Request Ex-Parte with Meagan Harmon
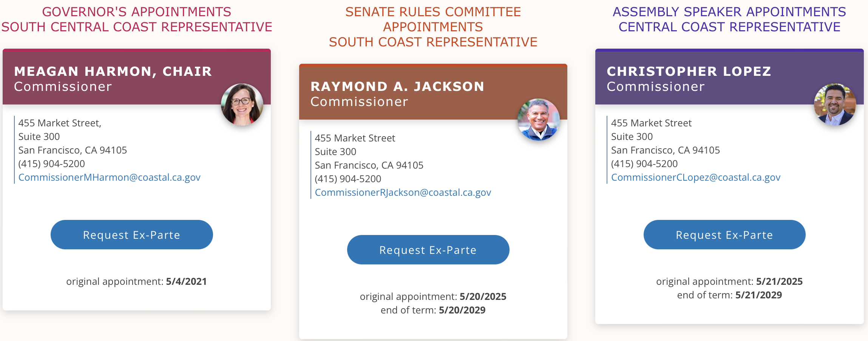Screen dimensions: 868x341 tap(131, 235)
